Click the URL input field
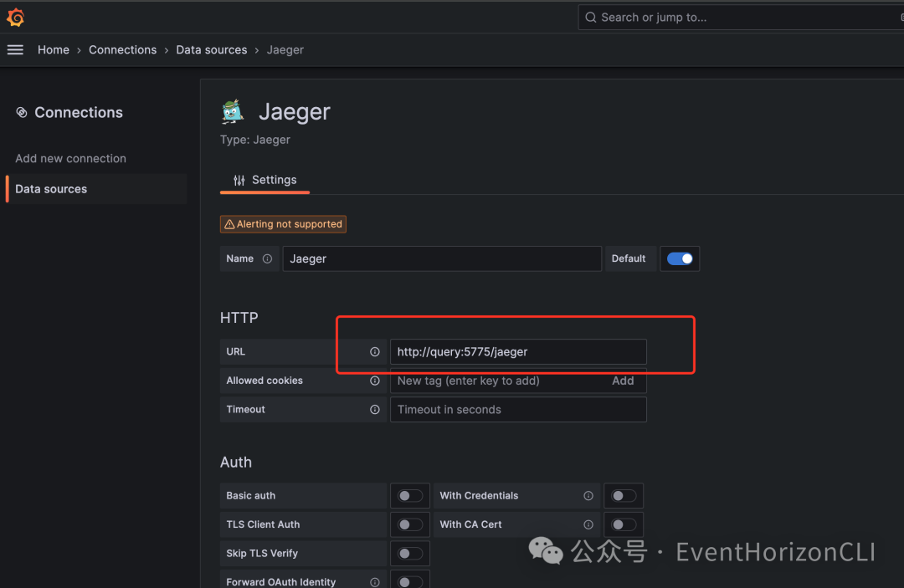Image resolution: width=904 pixels, height=588 pixels. (x=518, y=352)
